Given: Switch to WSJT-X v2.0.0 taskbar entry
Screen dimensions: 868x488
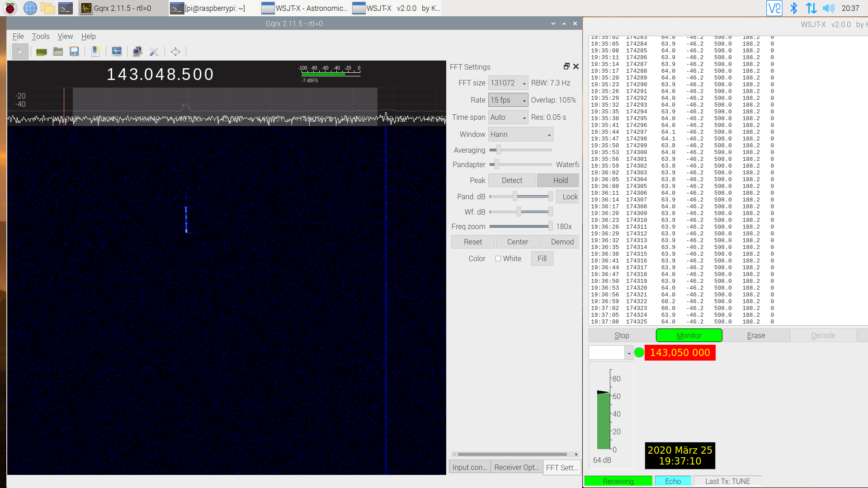Looking at the screenshot, I should (x=396, y=8).
